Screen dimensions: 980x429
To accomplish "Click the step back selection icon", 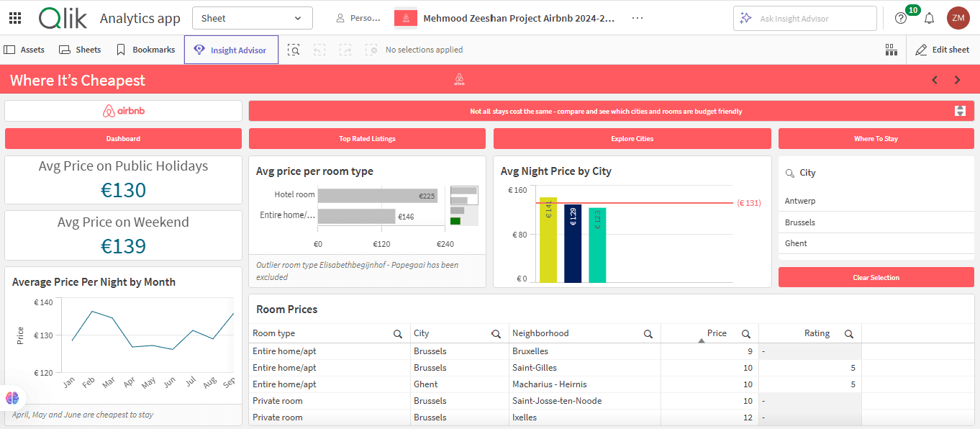I will [x=319, y=50].
